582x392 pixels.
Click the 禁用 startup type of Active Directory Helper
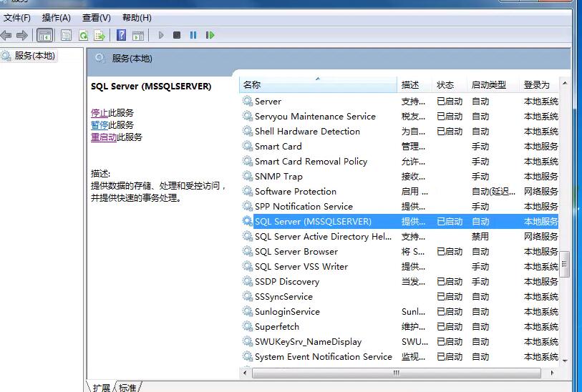(x=480, y=237)
